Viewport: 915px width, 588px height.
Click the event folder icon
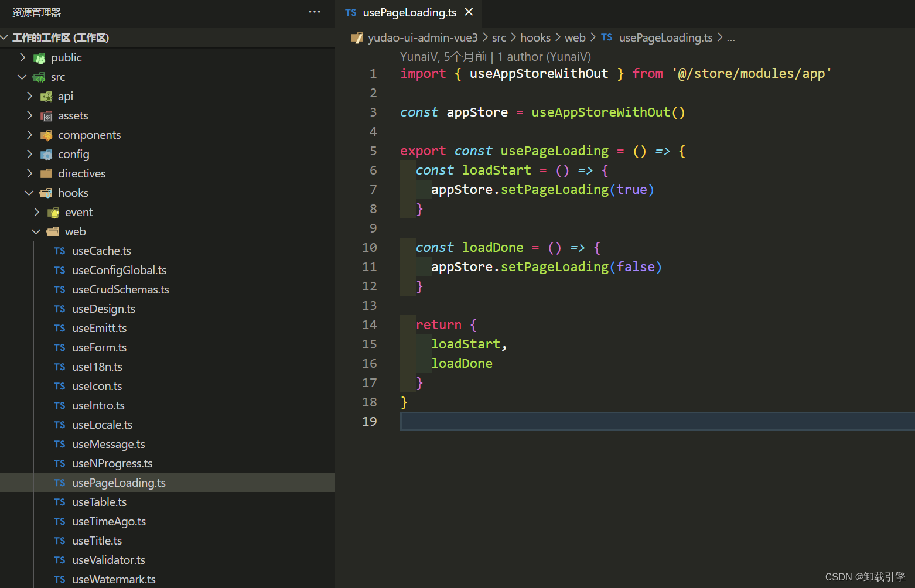(x=53, y=213)
